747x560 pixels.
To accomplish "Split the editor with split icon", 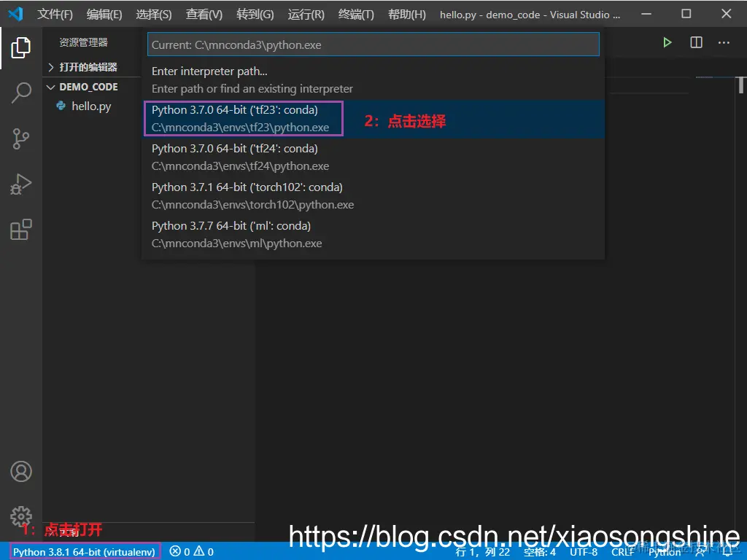I will pyautogui.click(x=696, y=43).
